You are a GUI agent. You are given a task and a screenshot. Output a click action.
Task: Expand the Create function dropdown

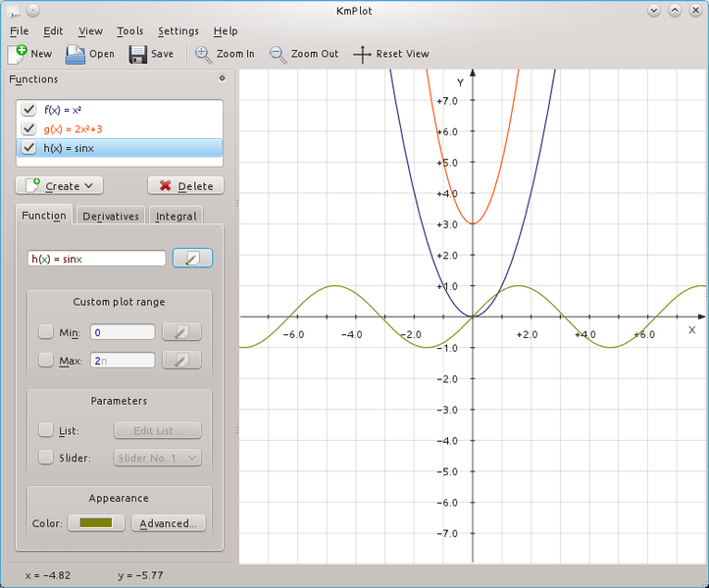(x=60, y=185)
